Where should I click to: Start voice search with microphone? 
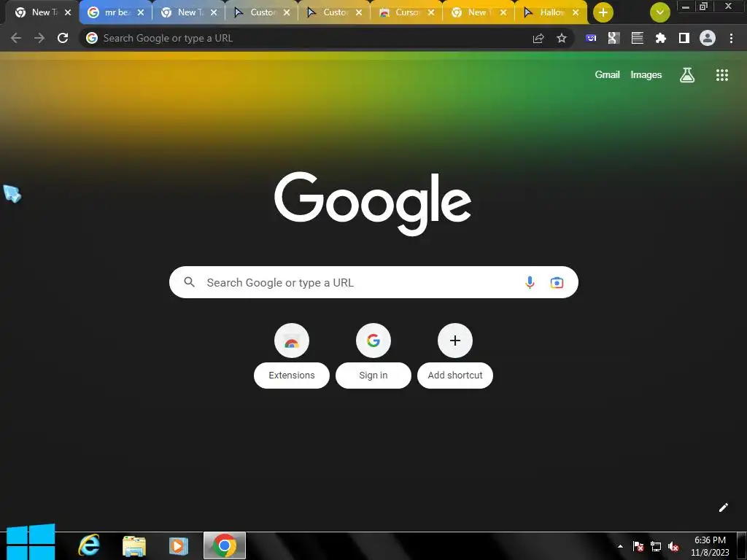tap(530, 282)
